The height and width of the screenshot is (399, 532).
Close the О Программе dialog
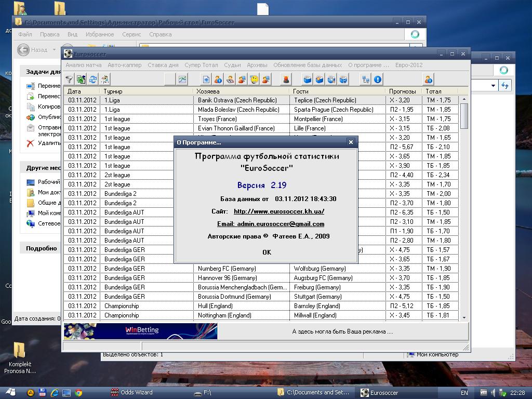pos(351,142)
